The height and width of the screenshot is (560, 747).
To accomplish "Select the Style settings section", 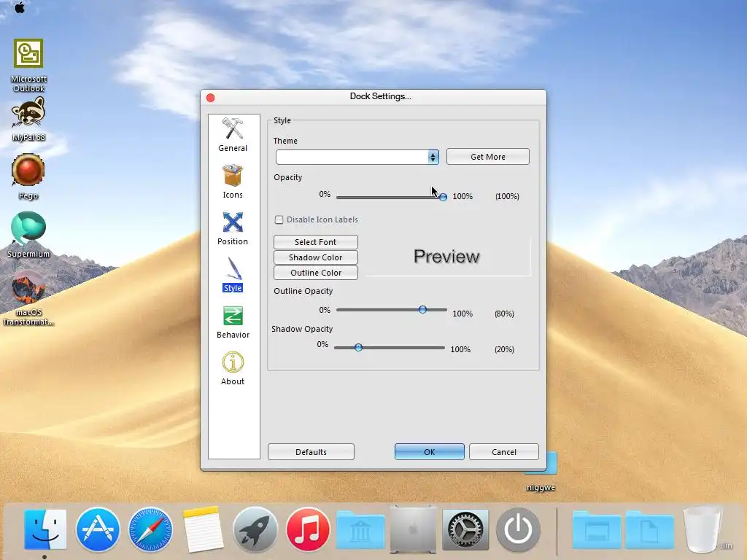I will click(233, 275).
